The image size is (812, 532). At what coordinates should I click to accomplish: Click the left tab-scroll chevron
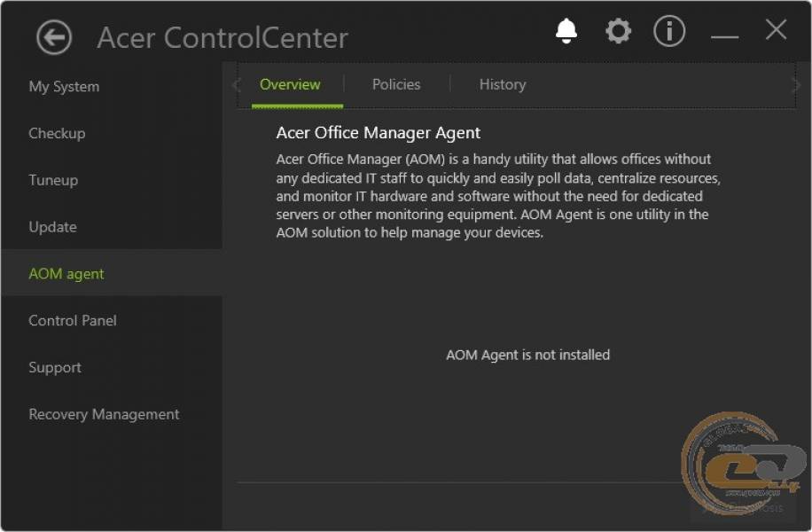(237, 85)
